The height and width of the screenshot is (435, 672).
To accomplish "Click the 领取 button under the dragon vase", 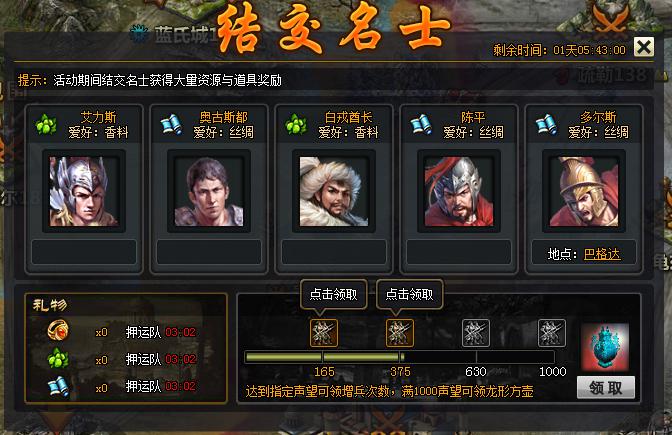I will 606,388.
